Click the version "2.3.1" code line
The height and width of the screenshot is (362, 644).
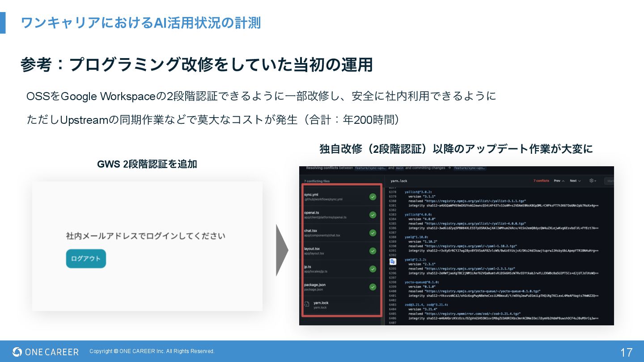(x=421, y=264)
